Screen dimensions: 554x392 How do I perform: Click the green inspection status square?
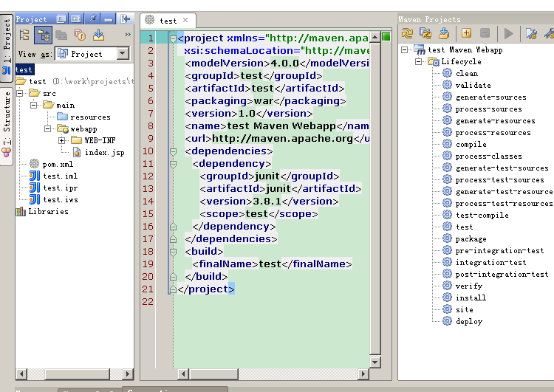pos(386,37)
